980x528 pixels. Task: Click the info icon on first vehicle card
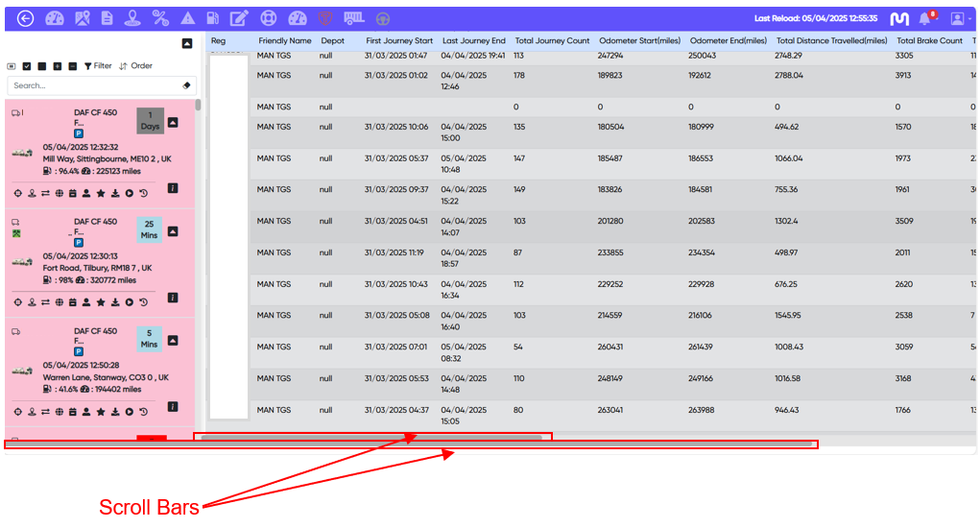tap(173, 189)
